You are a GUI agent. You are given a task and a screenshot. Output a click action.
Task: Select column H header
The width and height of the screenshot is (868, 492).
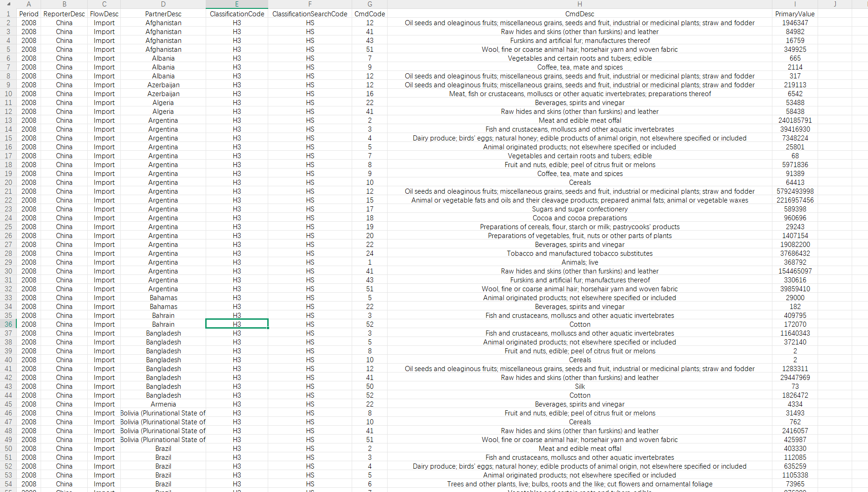[x=580, y=4]
